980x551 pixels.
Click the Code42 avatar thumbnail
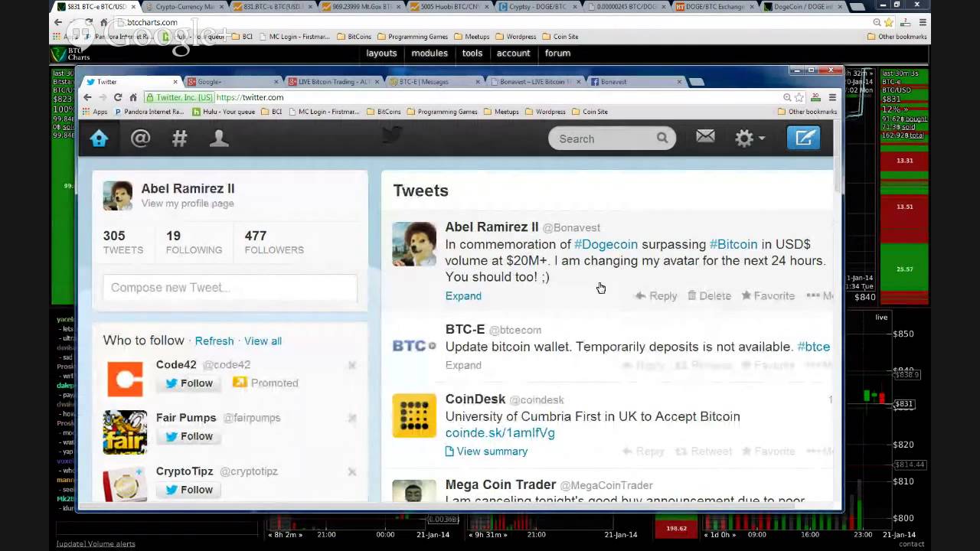coord(125,379)
